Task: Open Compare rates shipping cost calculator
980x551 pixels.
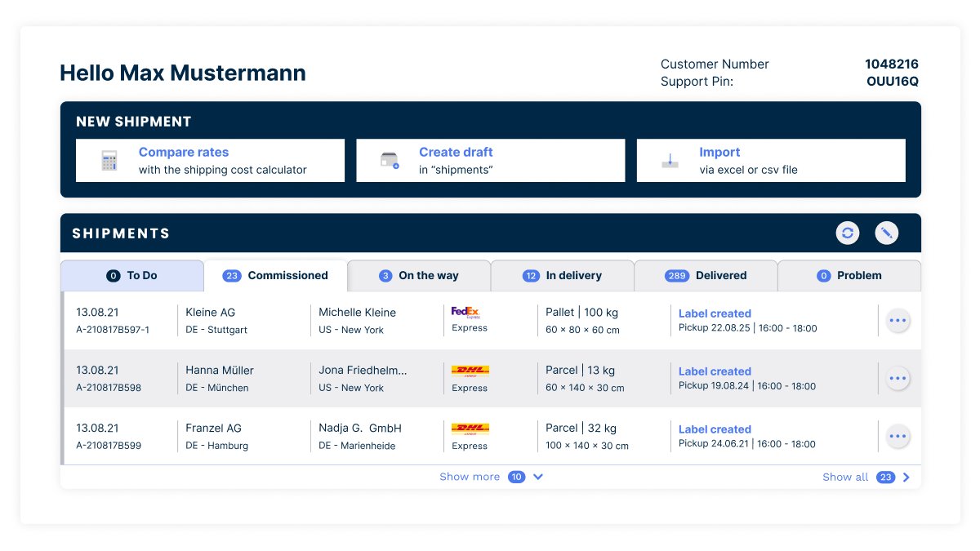Action: 210,161
